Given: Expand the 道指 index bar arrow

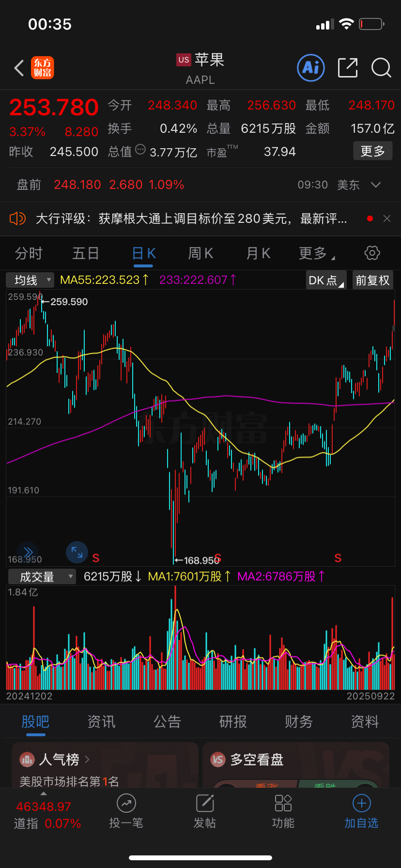Looking at the screenshot, I should (44, 793).
